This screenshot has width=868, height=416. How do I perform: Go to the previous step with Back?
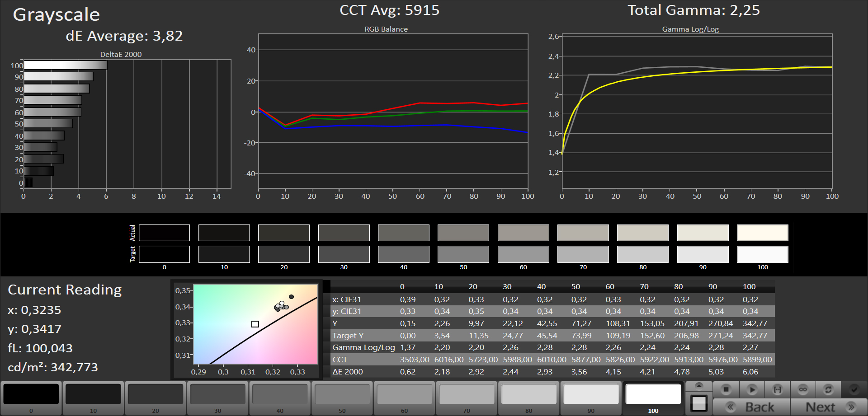coord(751,407)
